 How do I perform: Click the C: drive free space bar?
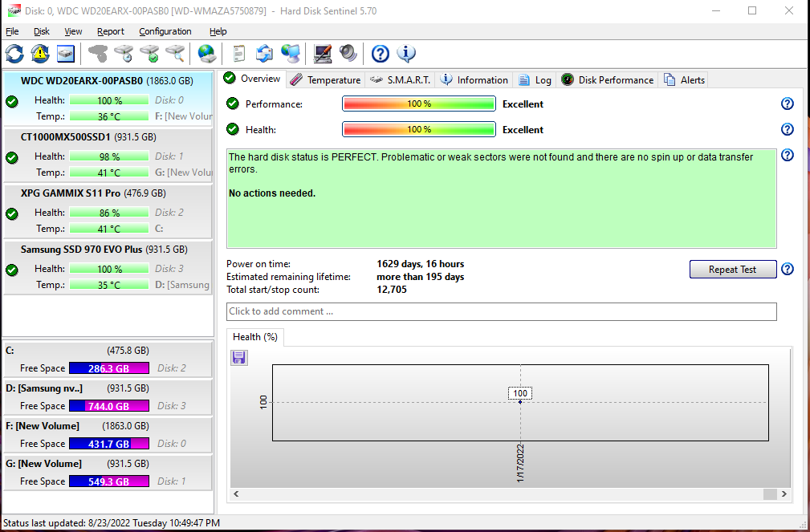(109, 368)
